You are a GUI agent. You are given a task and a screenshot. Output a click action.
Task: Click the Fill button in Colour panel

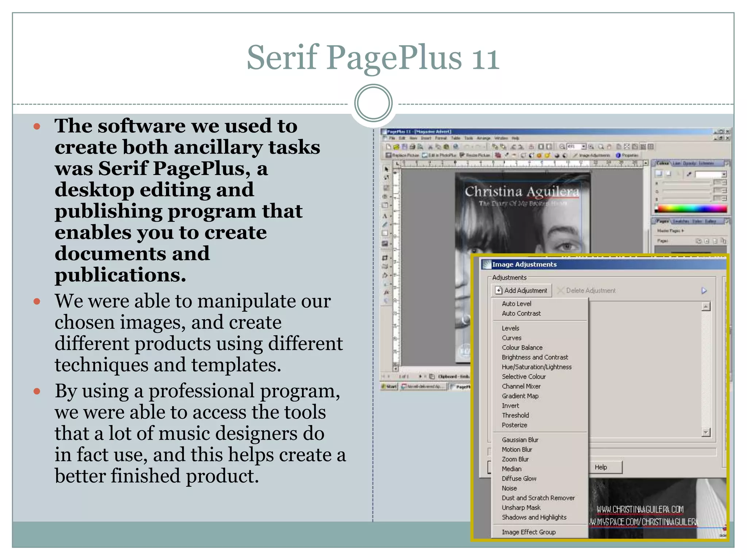659,174
